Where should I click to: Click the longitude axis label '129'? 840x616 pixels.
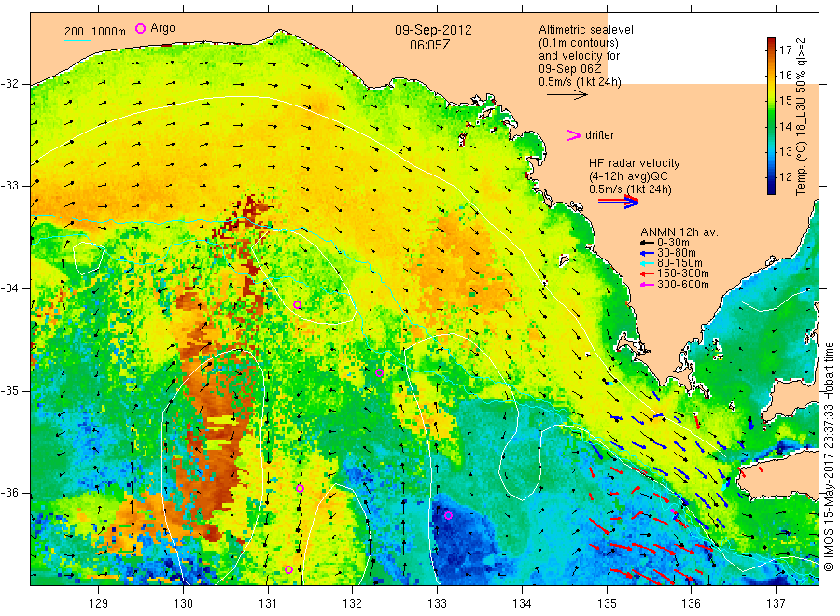(x=99, y=604)
